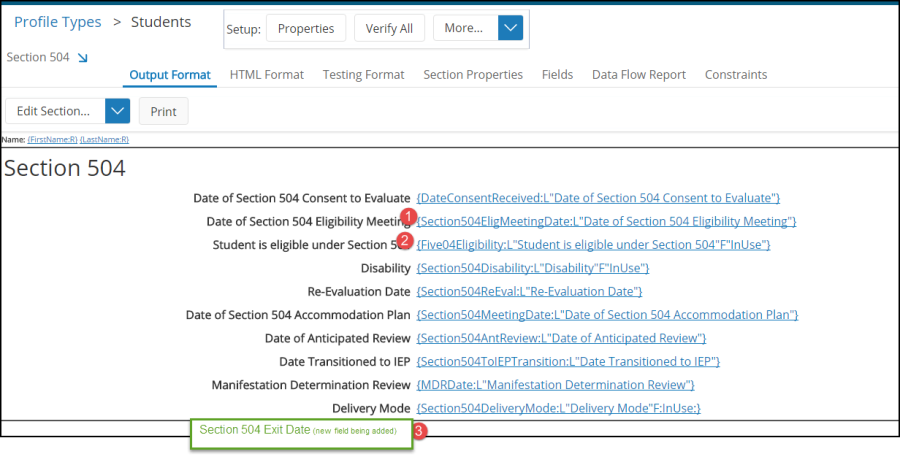Click the Properties setup button
This screenshot has height=465, width=900.
click(306, 28)
